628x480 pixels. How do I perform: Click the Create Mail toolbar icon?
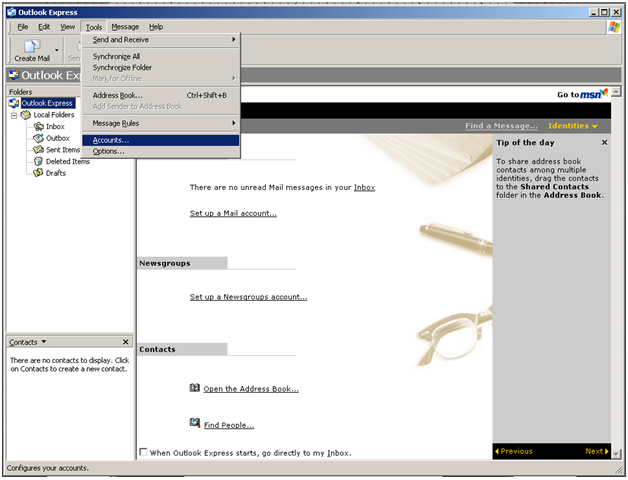32,46
